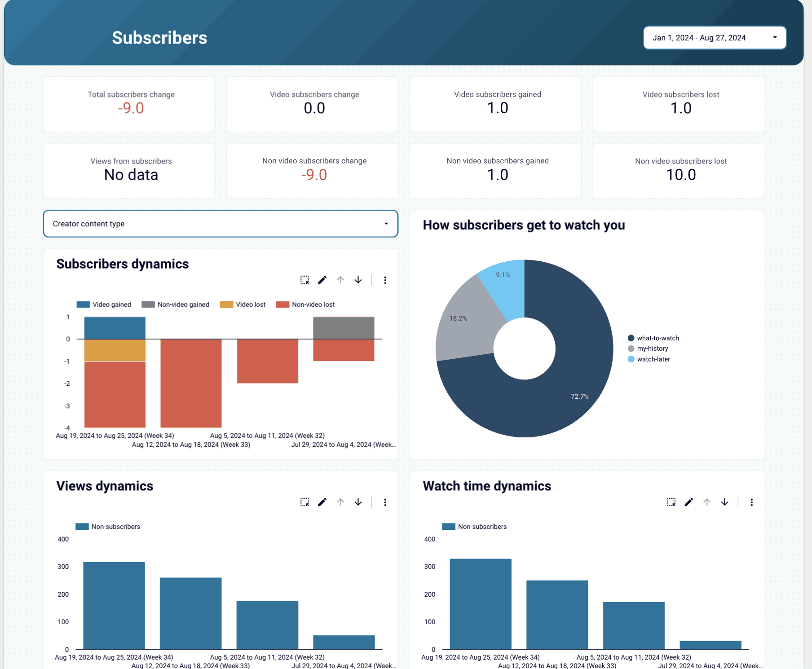Select the rectangle selection icon on Views dynamics

[x=305, y=502]
